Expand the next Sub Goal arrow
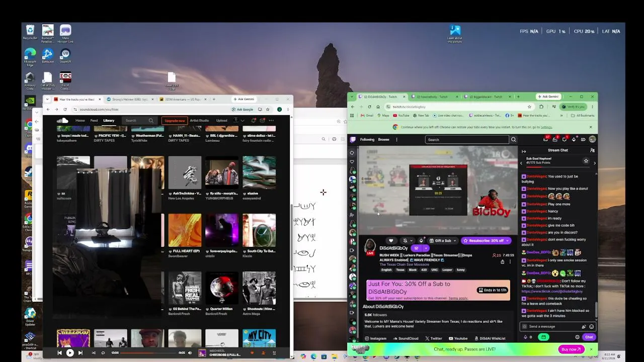Image resolution: width=644 pixels, height=362 pixels. (594, 163)
